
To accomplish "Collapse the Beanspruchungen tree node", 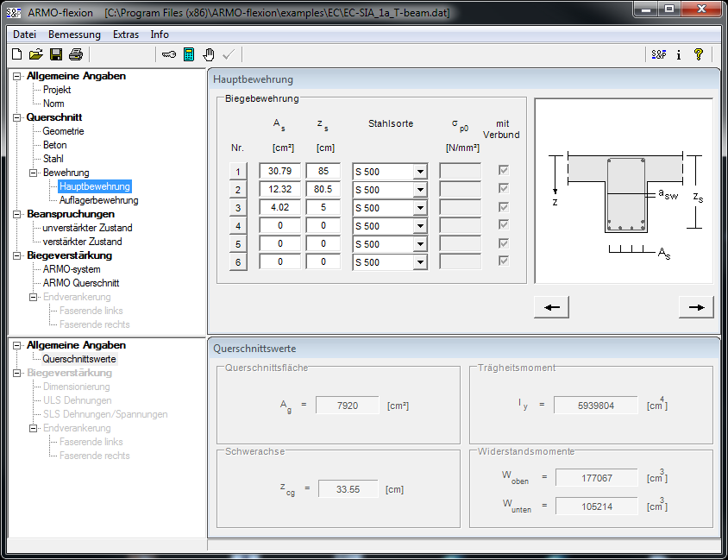I will pyautogui.click(x=17, y=214).
